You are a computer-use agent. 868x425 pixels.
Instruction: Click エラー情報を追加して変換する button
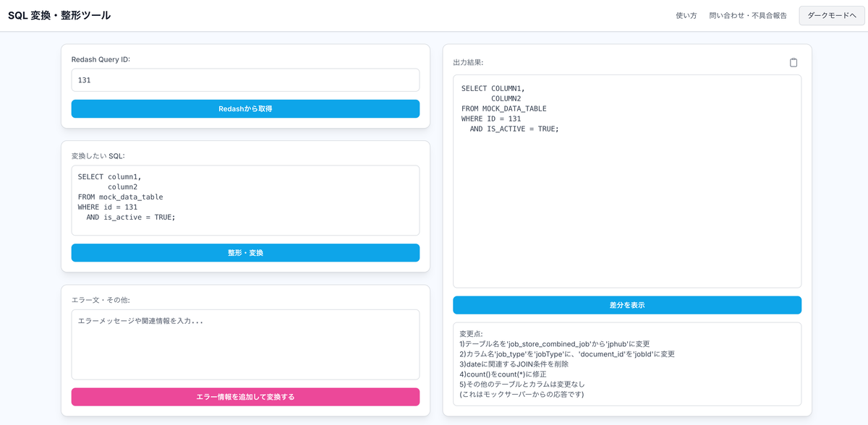click(x=245, y=397)
